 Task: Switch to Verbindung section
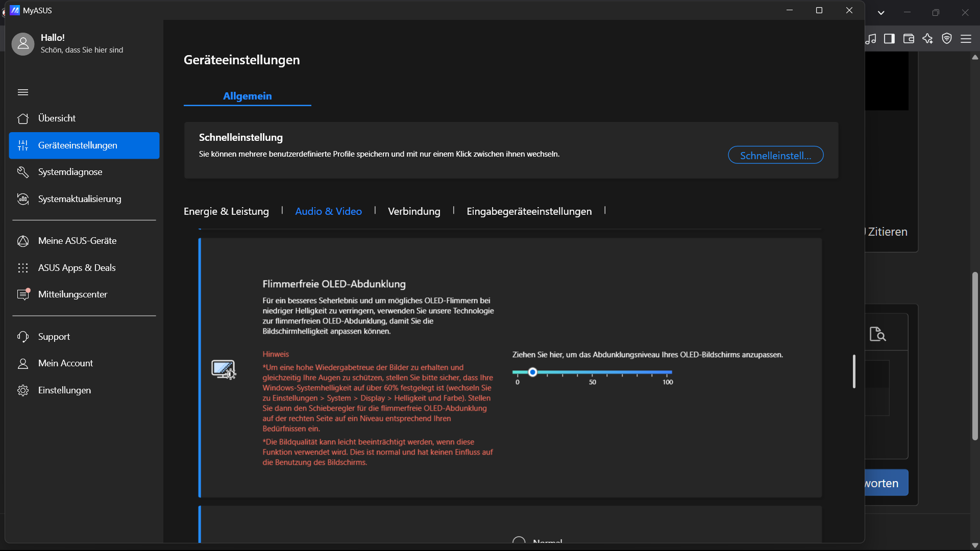(x=414, y=211)
